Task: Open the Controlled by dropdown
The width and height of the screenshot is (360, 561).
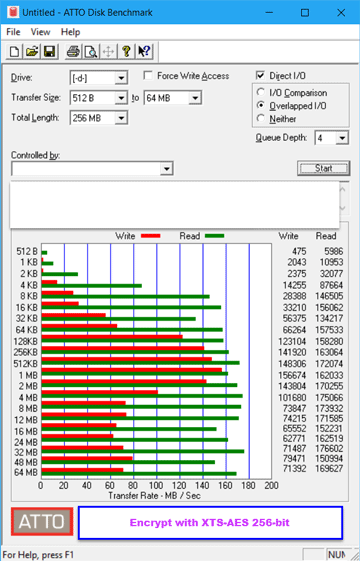Action: click(166, 169)
